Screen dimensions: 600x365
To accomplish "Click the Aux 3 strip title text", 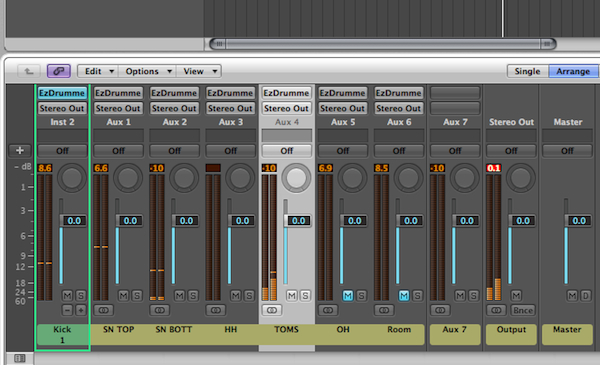I will [231, 122].
